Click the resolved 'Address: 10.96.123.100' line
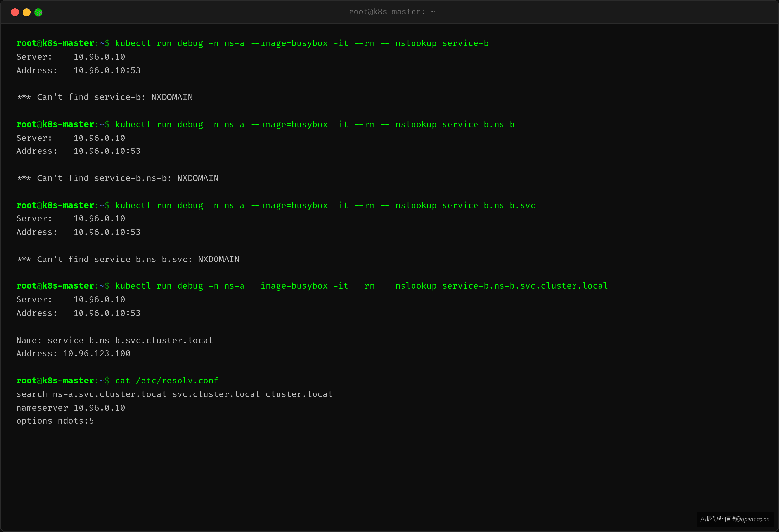The image size is (779, 532). [73, 354]
